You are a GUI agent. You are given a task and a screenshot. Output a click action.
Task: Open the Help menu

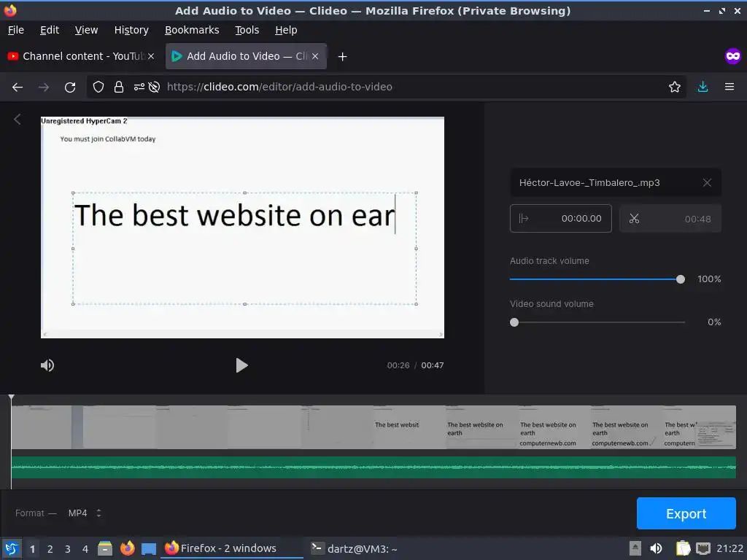pos(286,30)
